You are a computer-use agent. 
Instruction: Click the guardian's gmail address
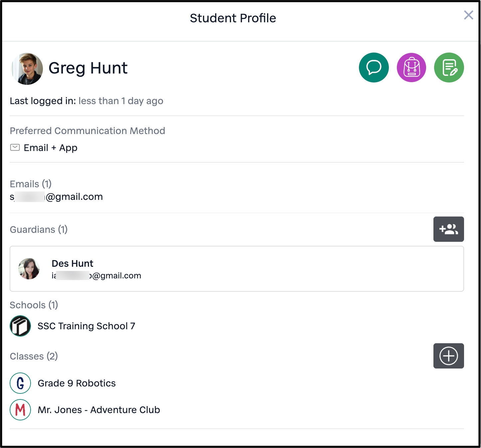(x=96, y=276)
